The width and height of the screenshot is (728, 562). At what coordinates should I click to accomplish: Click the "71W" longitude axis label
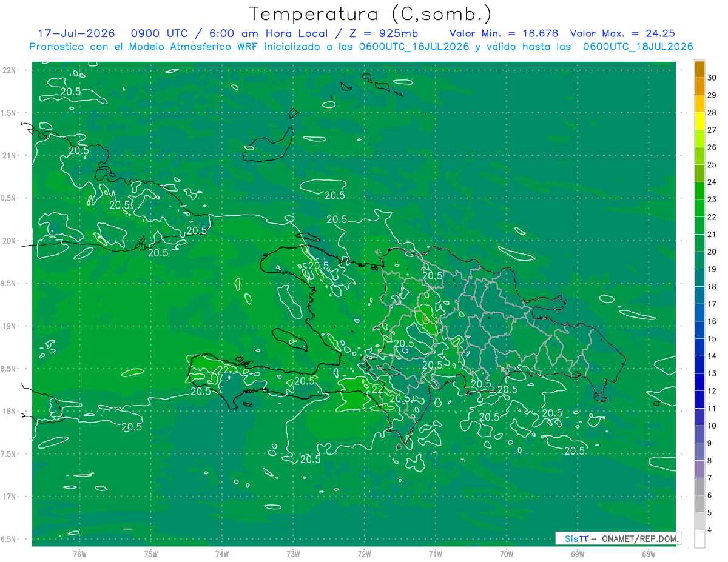point(435,554)
